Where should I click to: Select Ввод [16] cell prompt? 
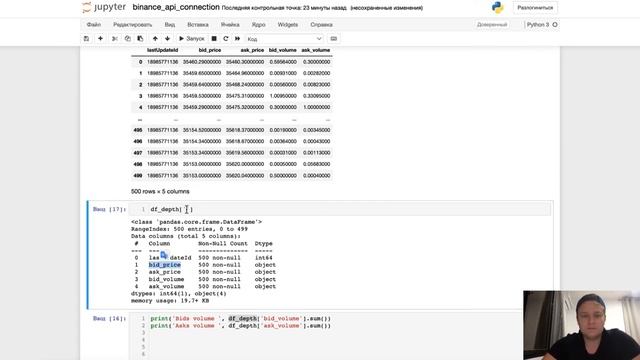pos(109,318)
